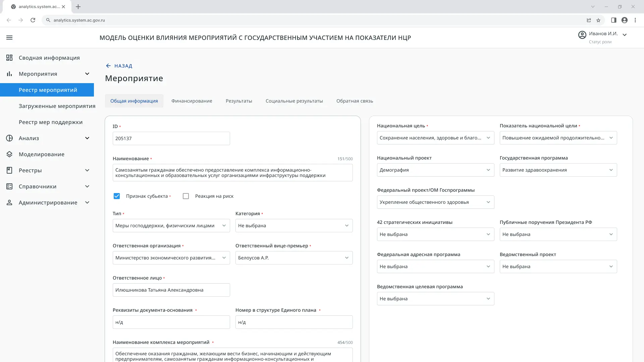Open the hamburger menu icon
This screenshot has width=644, height=362.
(9, 38)
